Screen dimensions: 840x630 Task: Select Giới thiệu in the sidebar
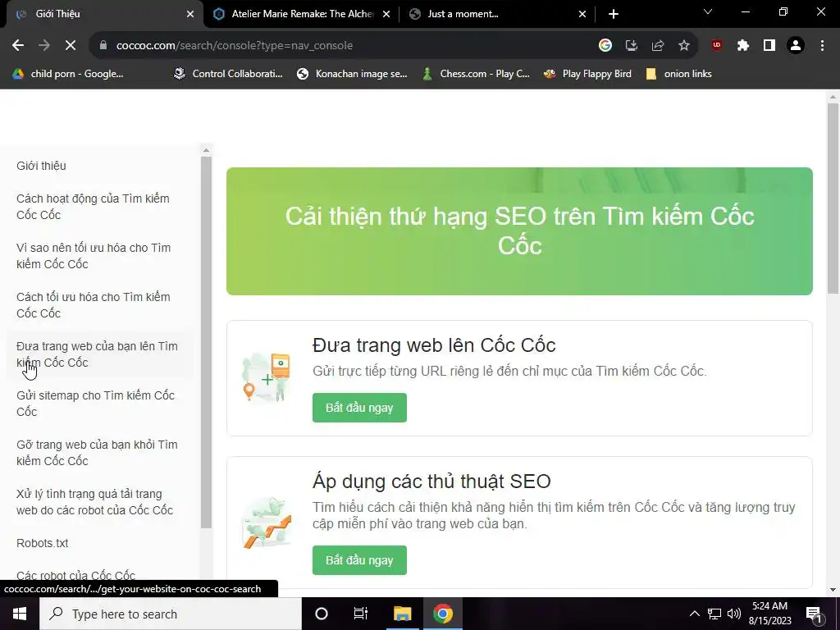point(41,166)
